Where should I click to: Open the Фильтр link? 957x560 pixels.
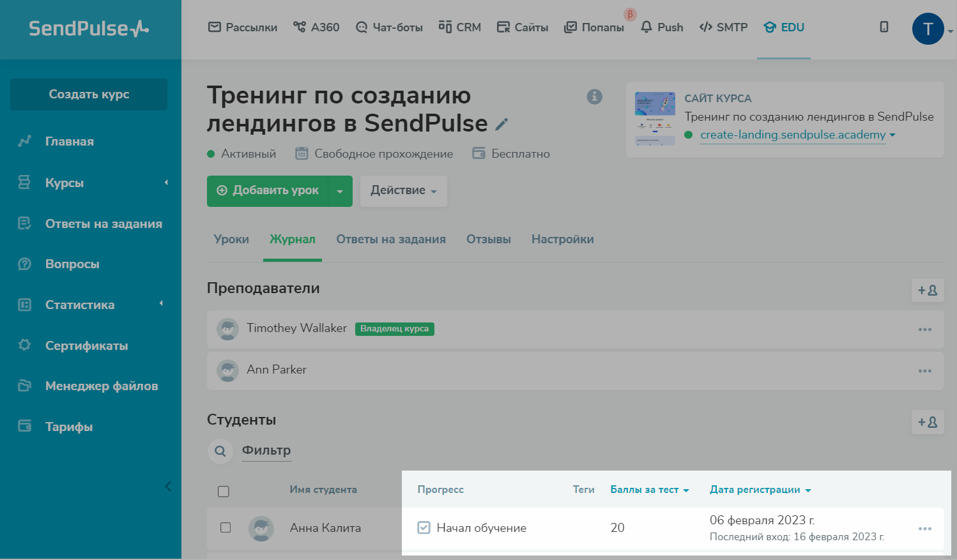(x=266, y=451)
